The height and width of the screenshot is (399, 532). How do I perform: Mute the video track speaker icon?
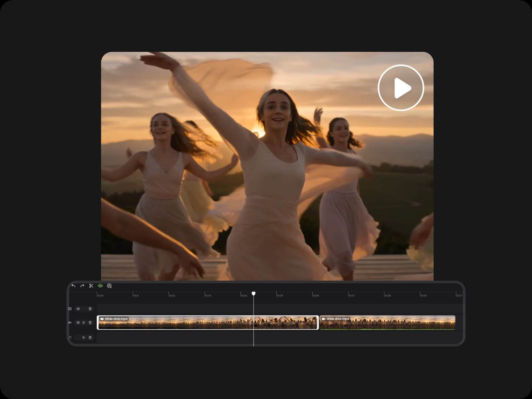point(84,323)
